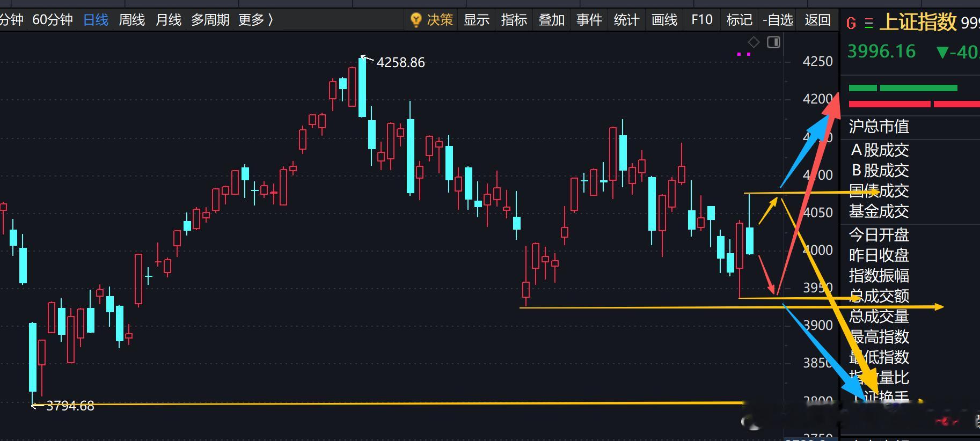Click the 上证指数 title
The width and height of the screenshot is (980, 441).
click(918, 23)
